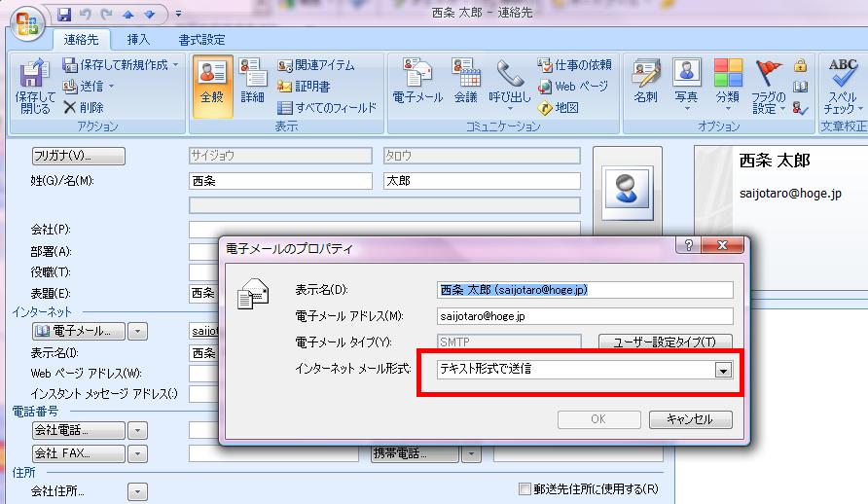The height and width of the screenshot is (504, 868).
Task: Open the Business Card (名刺) option
Action: click(x=645, y=84)
